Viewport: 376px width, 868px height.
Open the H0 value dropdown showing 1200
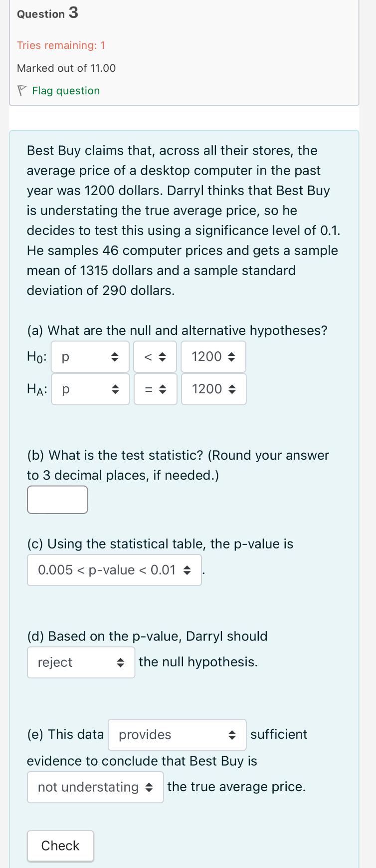pos(213,356)
